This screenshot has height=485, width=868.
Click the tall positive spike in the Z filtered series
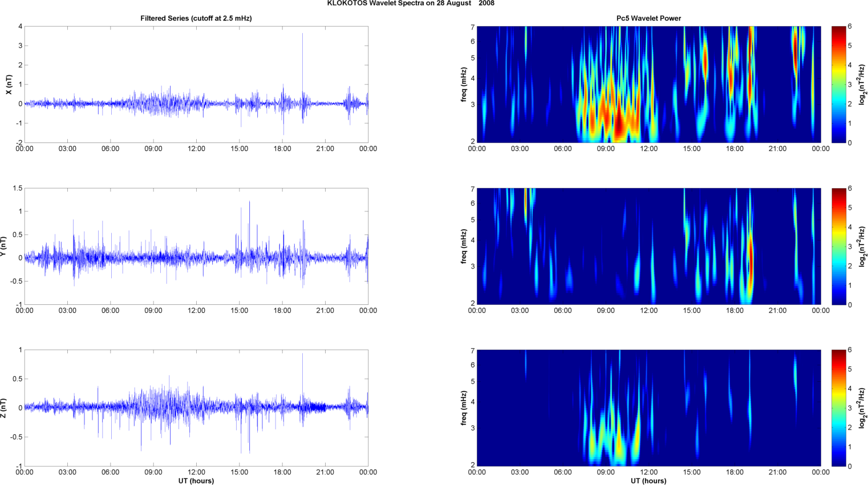(x=302, y=379)
